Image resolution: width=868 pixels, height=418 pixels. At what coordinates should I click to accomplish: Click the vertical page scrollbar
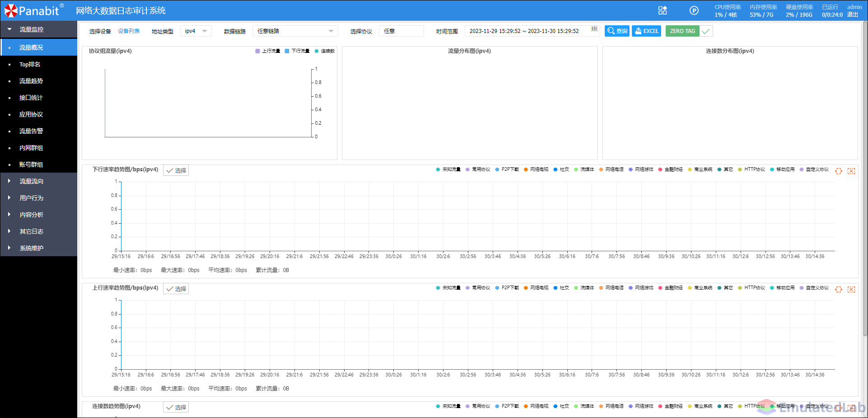click(x=865, y=178)
